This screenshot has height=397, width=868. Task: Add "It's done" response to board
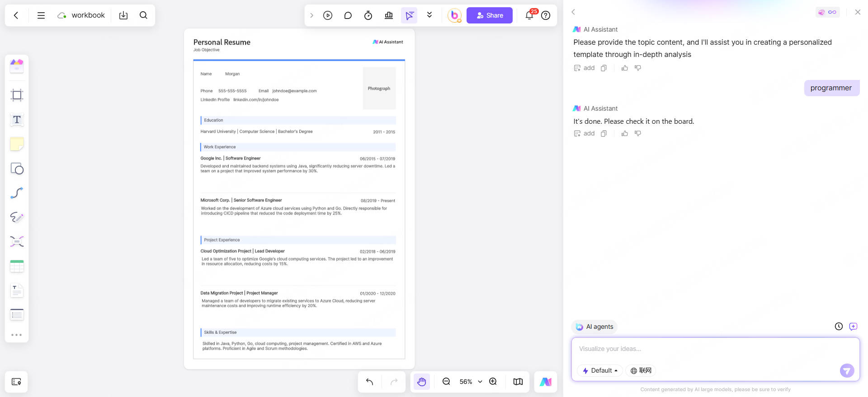pyautogui.click(x=584, y=134)
